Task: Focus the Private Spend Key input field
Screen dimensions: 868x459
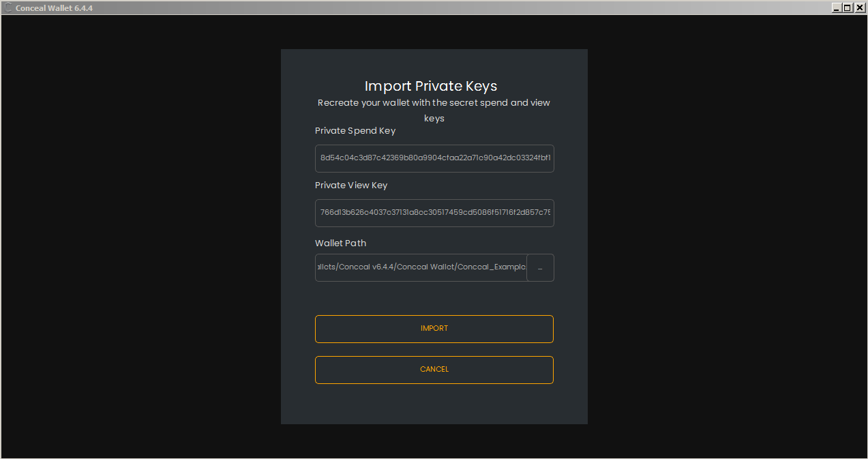Action: pyautogui.click(x=434, y=158)
